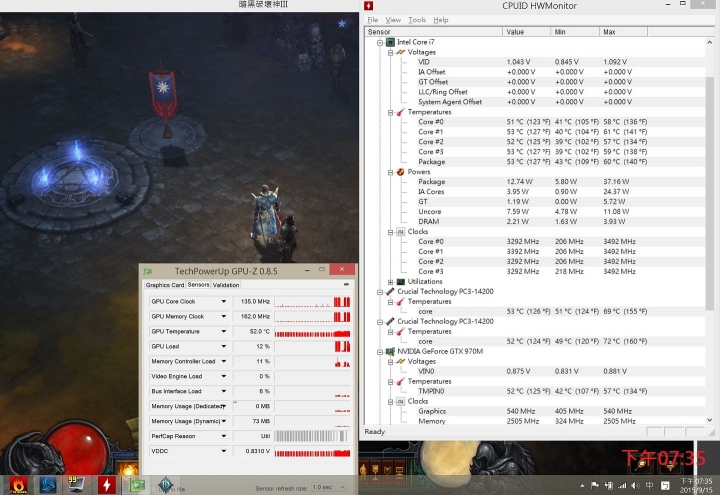Open the GPU-Z screenshot menu icon beside the tabs

(x=346, y=285)
